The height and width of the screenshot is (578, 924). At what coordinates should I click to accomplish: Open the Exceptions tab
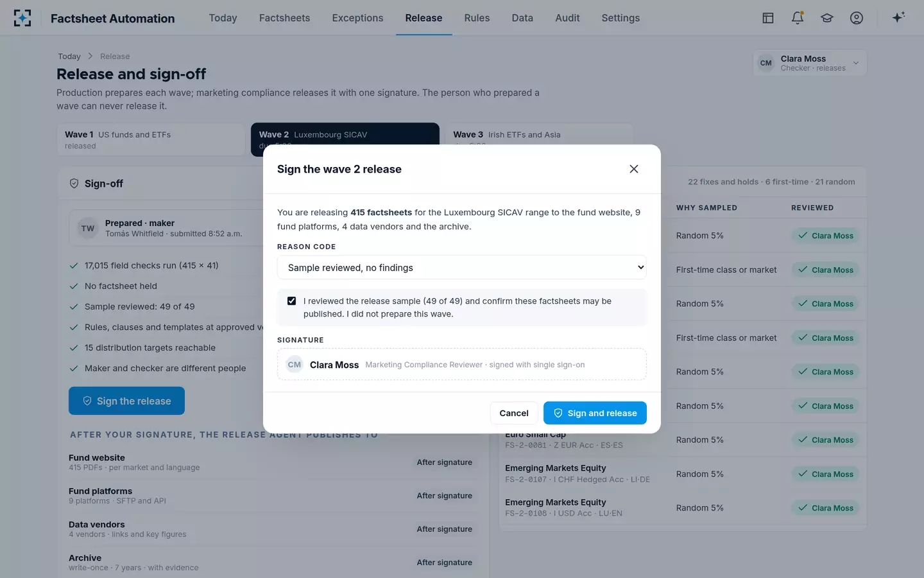(x=358, y=18)
